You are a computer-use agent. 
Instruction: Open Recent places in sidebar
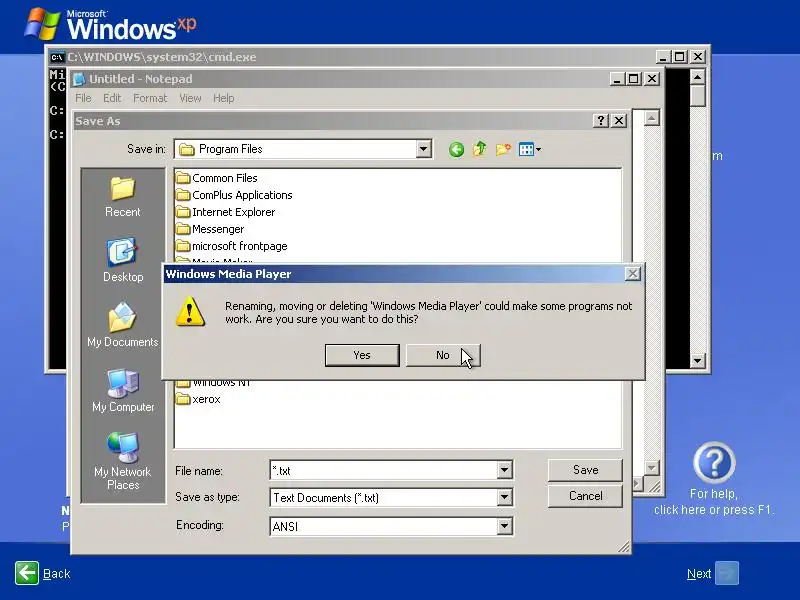point(122,197)
